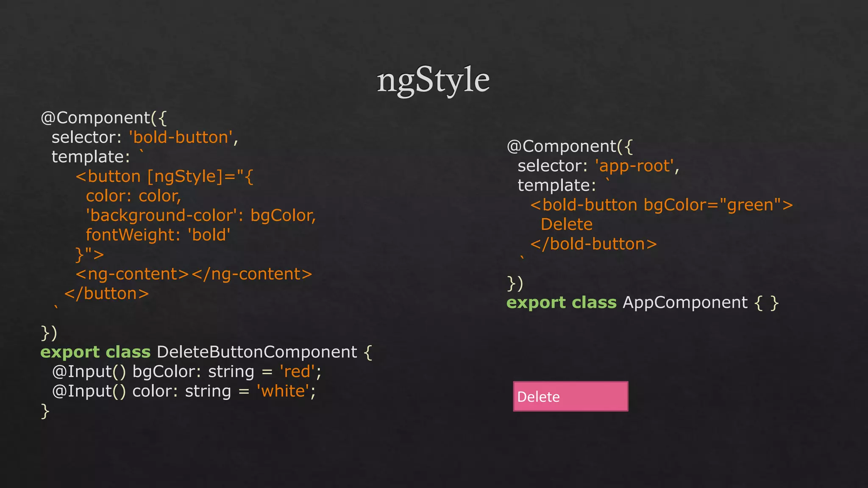Click the fontWeight: 'bold' line
This screenshot has height=488, width=868.
point(158,235)
